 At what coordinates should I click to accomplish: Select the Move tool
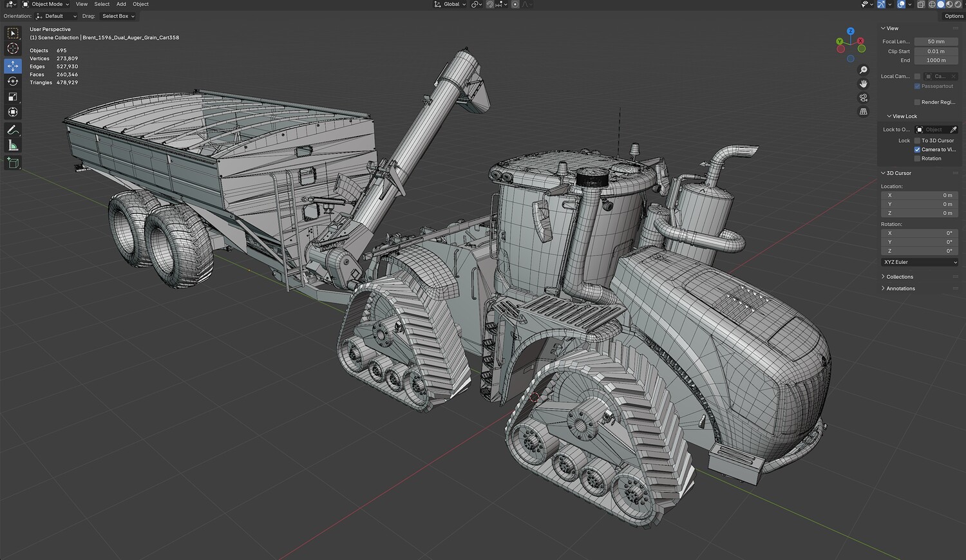pos(13,66)
